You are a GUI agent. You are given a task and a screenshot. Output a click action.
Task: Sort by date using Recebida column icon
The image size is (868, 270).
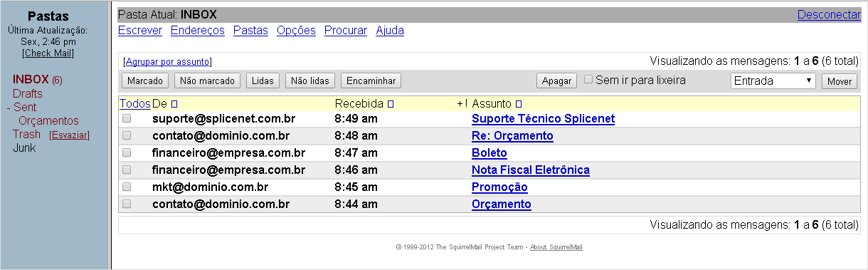(x=391, y=104)
